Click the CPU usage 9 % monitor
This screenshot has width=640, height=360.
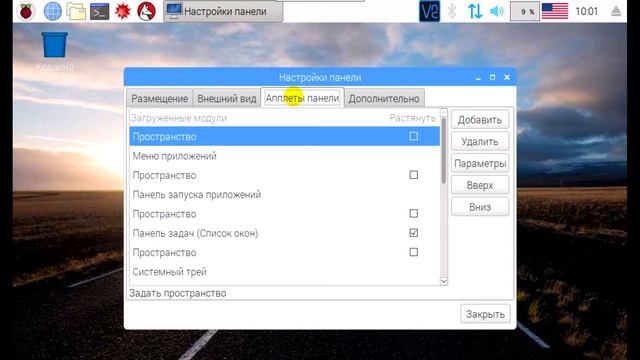coord(524,11)
